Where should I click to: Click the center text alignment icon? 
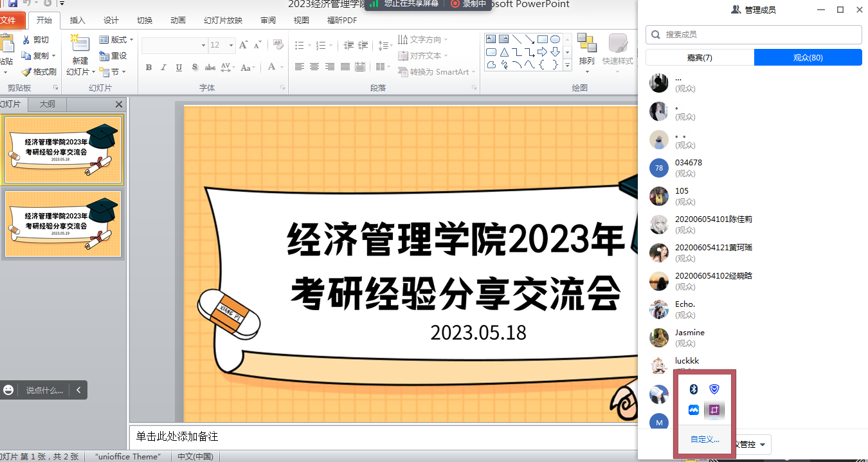click(314, 67)
